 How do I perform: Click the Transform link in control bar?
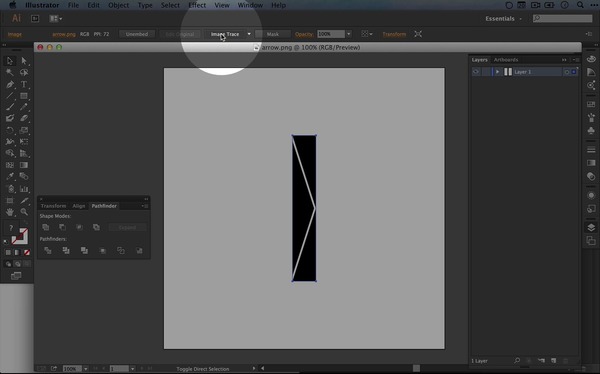tap(394, 34)
